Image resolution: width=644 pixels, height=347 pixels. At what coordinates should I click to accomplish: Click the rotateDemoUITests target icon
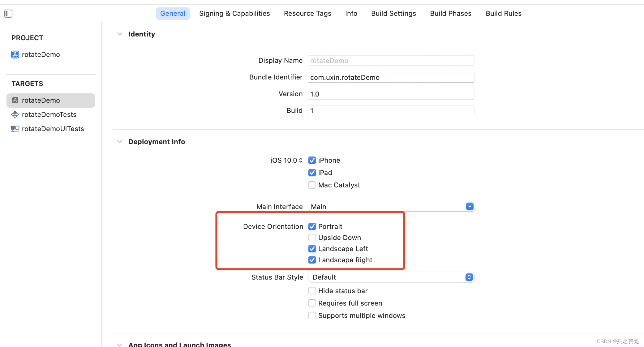tap(15, 129)
